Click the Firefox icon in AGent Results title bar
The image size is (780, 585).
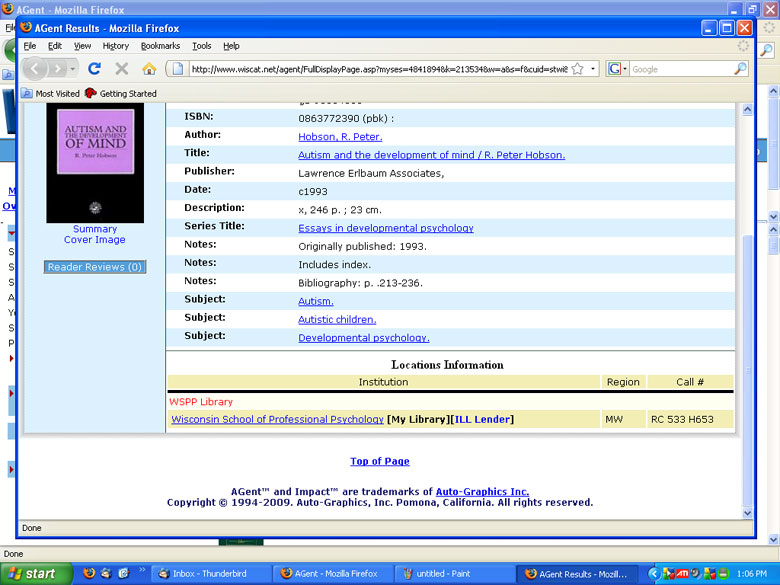[26, 27]
